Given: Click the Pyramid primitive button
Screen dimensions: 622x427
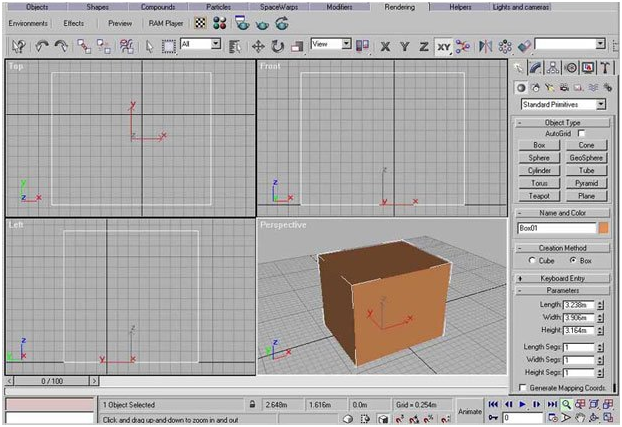Looking at the screenshot, I should click(586, 183).
